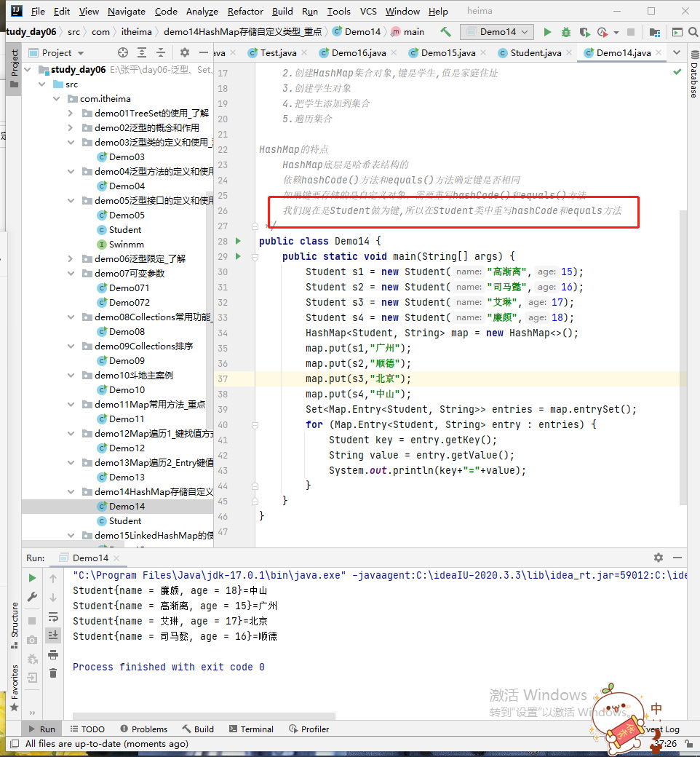
Task: Search everywhere with the magnifier icon
Action: pyautogui.click(x=693, y=32)
